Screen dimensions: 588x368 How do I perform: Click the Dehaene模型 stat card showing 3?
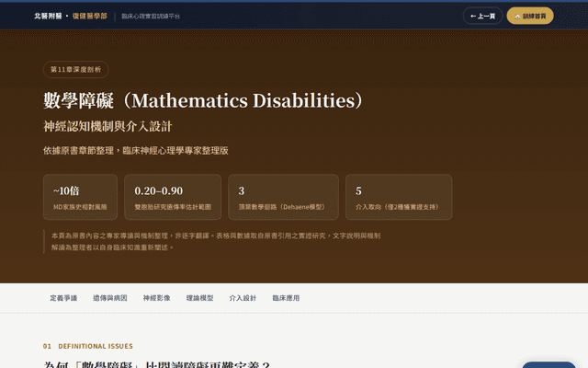tap(284, 197)
